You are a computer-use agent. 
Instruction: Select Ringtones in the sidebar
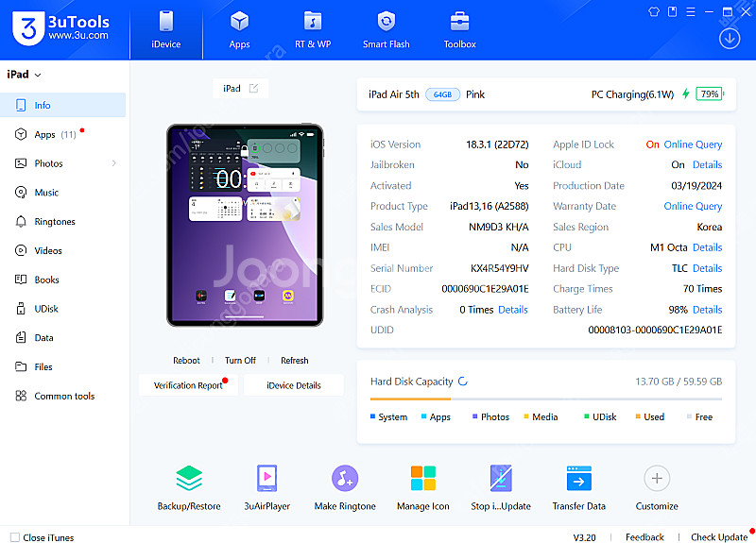tap(54, 222)
